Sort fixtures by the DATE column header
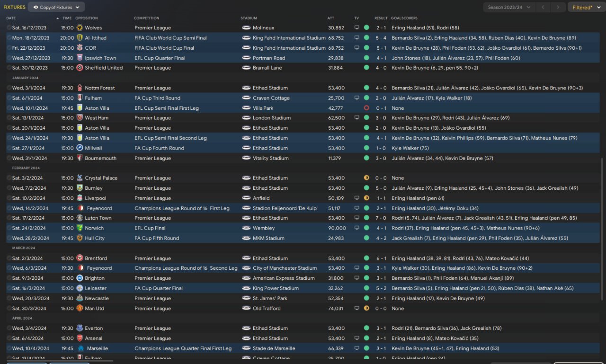The image size is (606, 364). 11,18
